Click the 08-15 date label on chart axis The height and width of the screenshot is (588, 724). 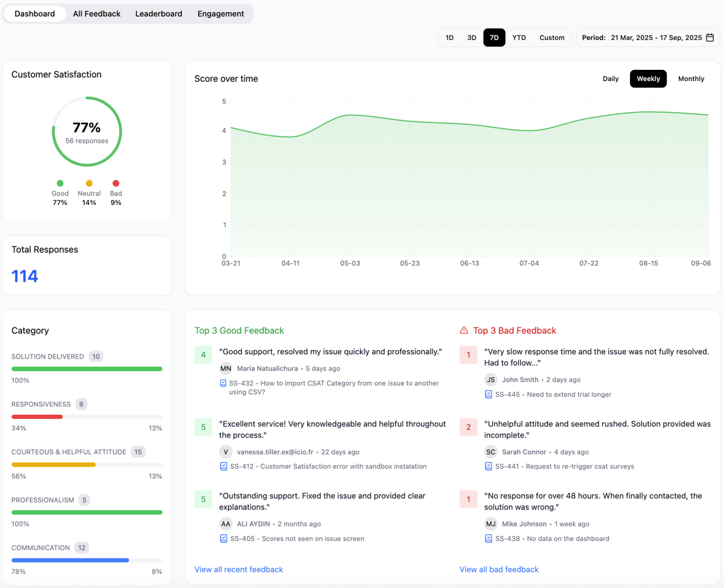click(648, 263)
